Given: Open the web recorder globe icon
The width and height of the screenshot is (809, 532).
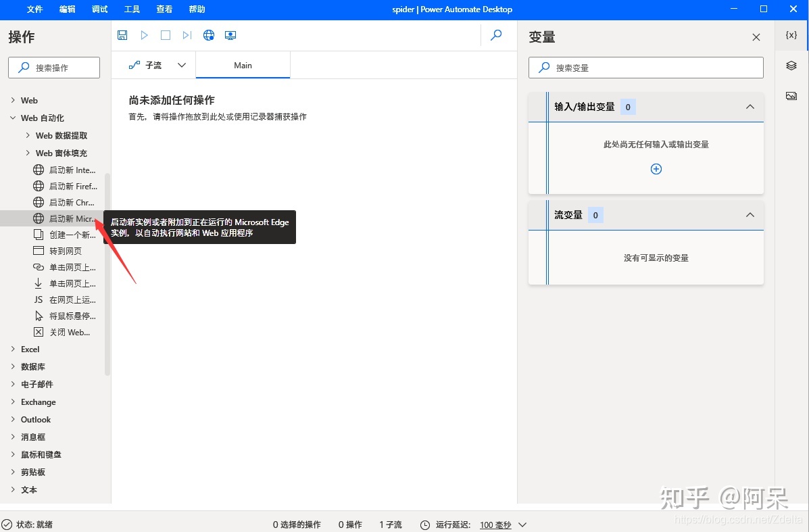Looking at the screenshot, I should tap(208, 35).
